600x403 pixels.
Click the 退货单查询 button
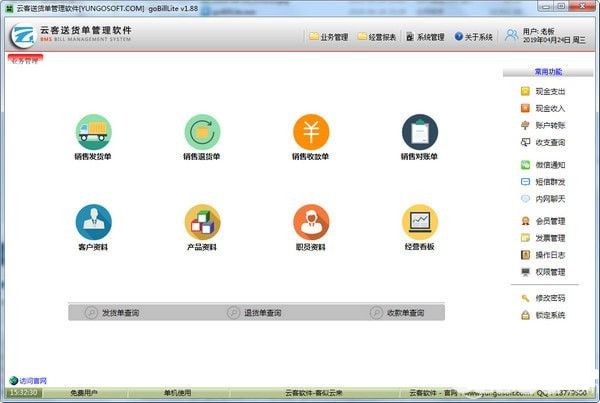tap(254, 313)
